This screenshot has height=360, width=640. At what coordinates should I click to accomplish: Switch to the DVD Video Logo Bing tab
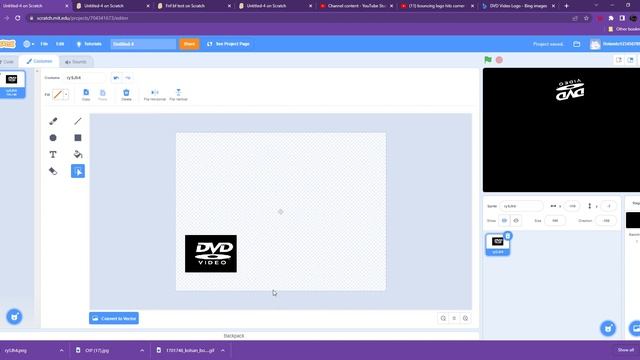click(518, 6)
